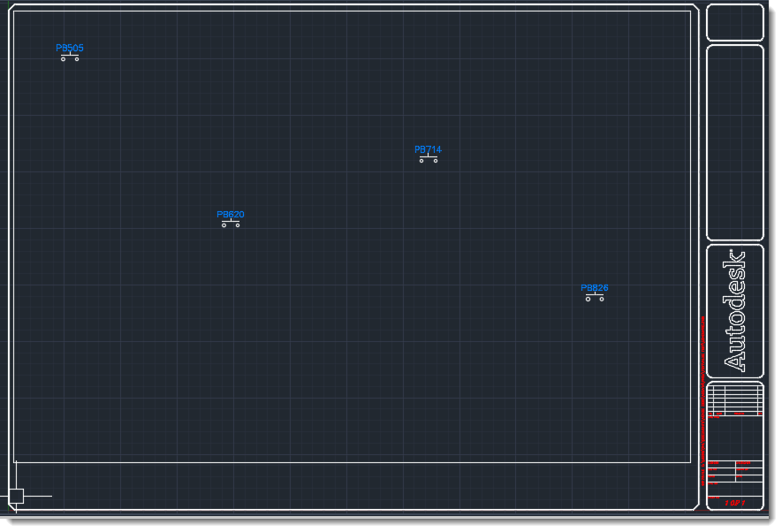Select the PB620 blue text label

tap(231, 213)
